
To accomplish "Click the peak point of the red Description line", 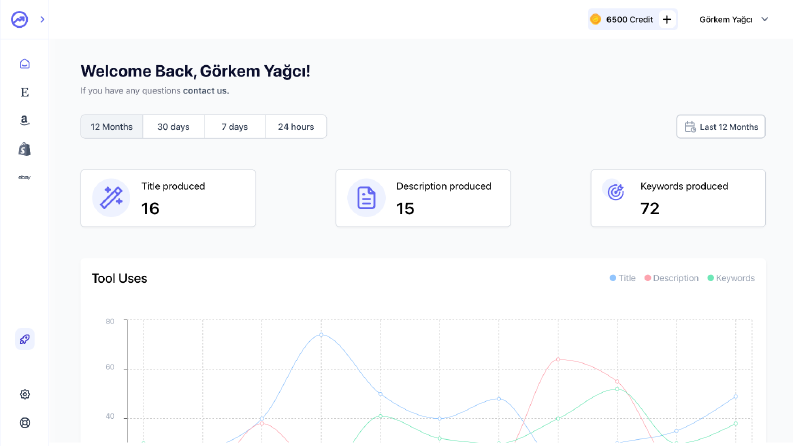I will pos(558,360).
